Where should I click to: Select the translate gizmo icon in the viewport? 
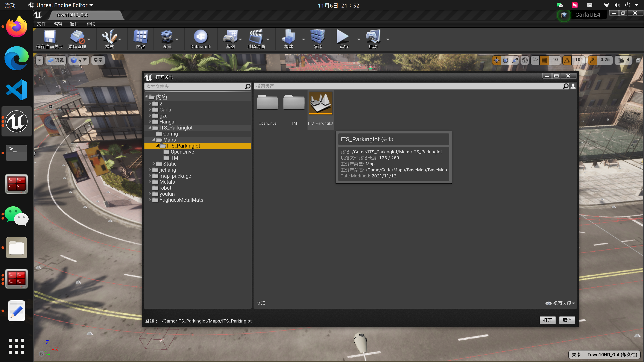tap(496, 60)
